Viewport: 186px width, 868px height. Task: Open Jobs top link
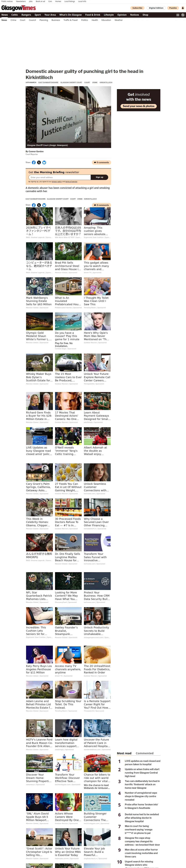coord(31,1)
